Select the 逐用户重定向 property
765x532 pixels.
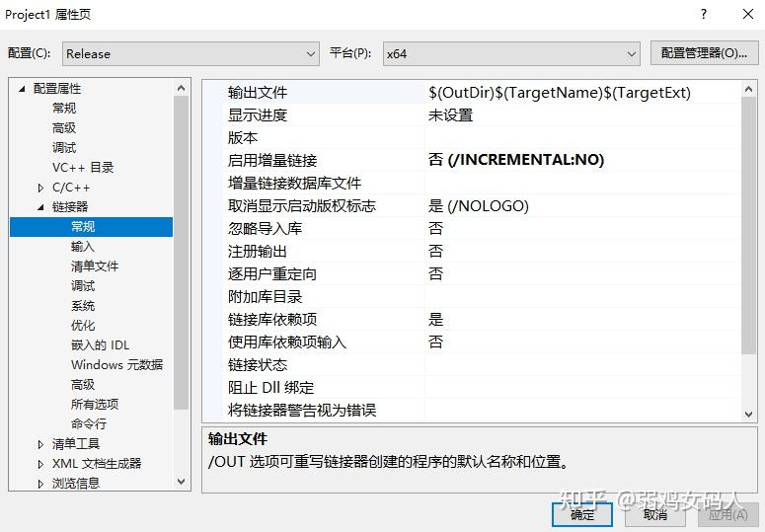(x=272, y=273)
